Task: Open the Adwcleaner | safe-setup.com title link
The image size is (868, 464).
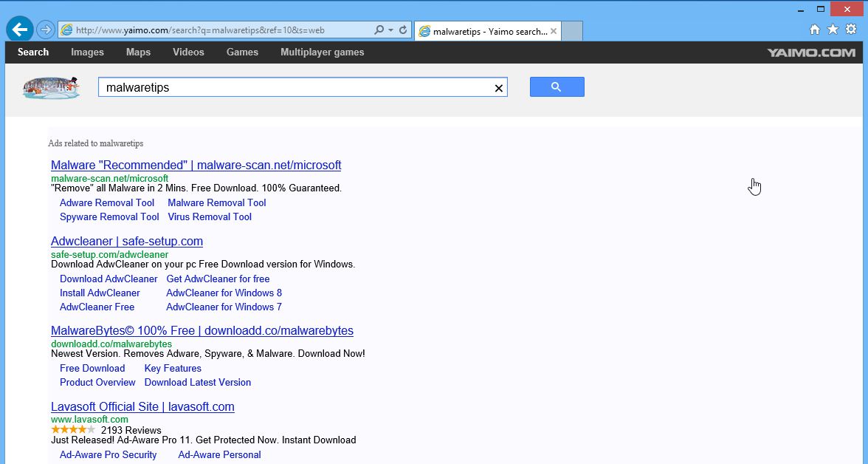Action: coord(127,241)
